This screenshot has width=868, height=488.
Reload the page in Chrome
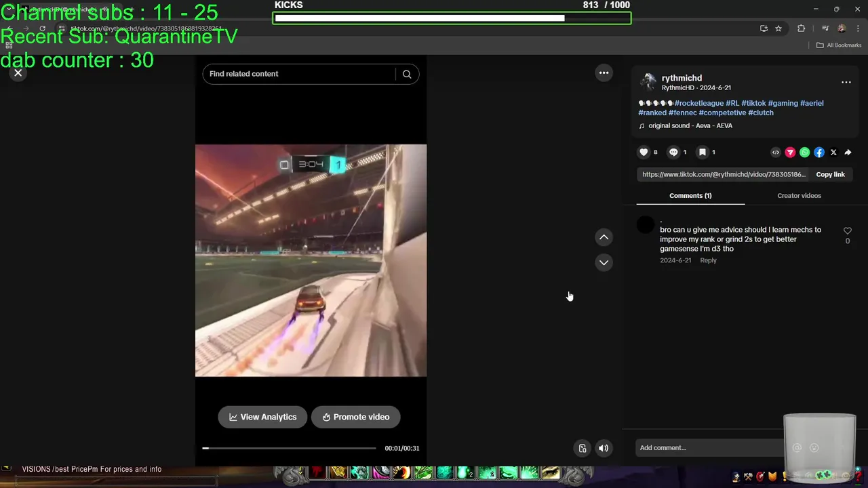(42, 28)
